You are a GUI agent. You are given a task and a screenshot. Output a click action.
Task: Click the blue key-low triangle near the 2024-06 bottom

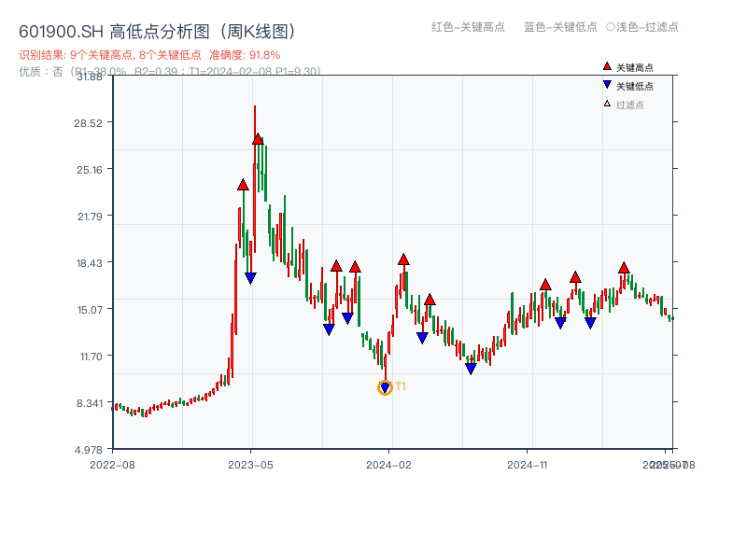[470, 368]
